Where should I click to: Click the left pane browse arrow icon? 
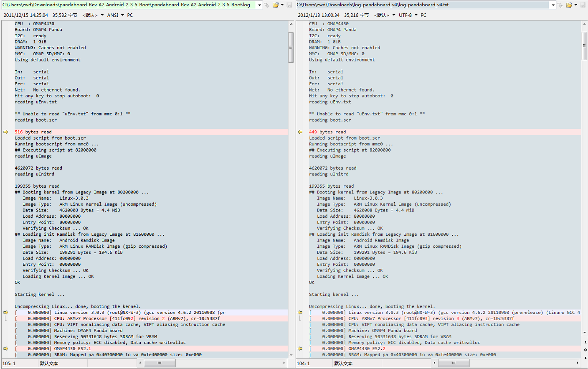[x=266, y=5]
